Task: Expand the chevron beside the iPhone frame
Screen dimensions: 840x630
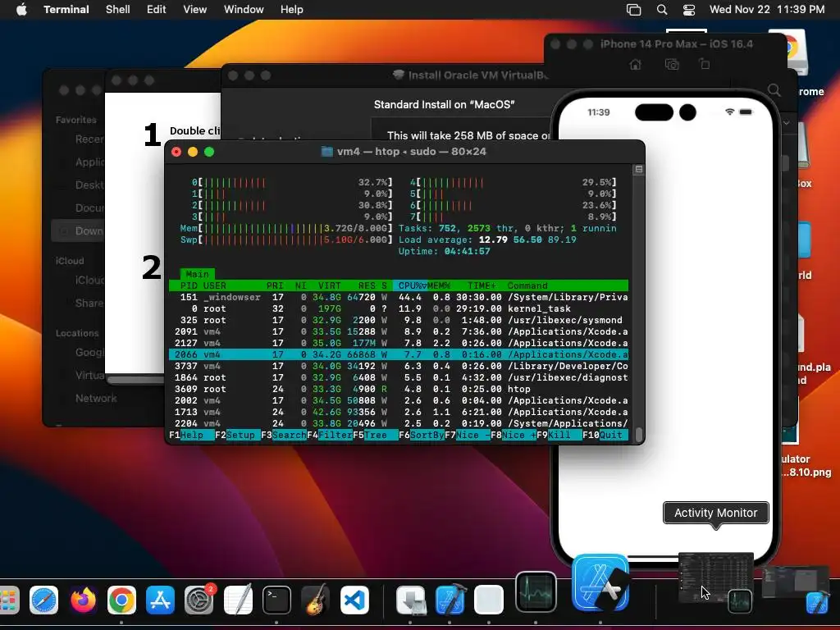Action: point(786,123)
